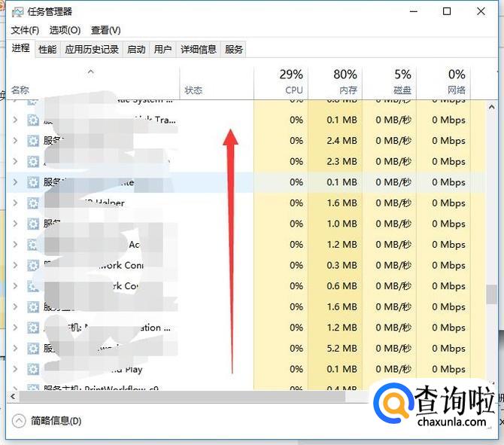Switch to the 用户 tab
This screenshot has height=445, width=504.
[x=162, y=50]
